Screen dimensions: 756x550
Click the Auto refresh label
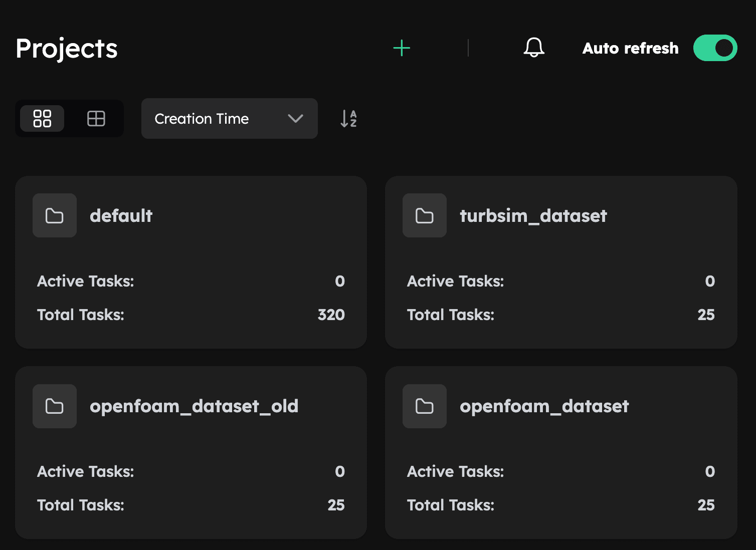click(630, 48)
